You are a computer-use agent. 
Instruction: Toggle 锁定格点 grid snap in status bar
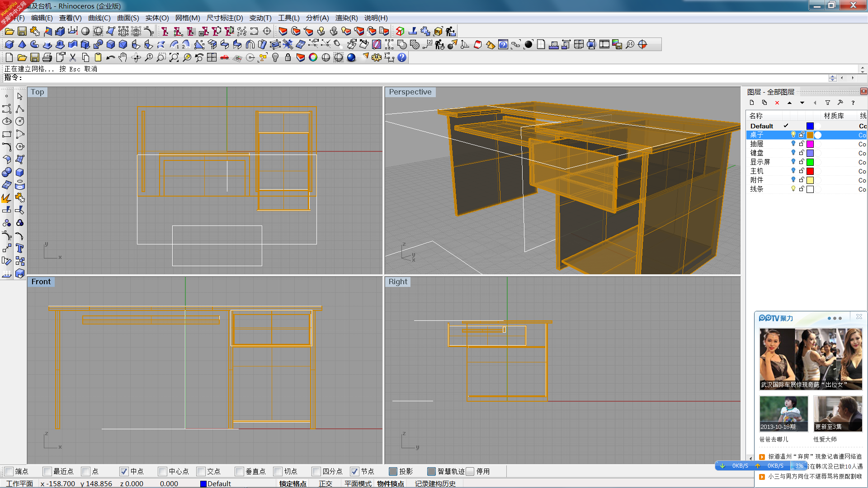click(292, 483)
